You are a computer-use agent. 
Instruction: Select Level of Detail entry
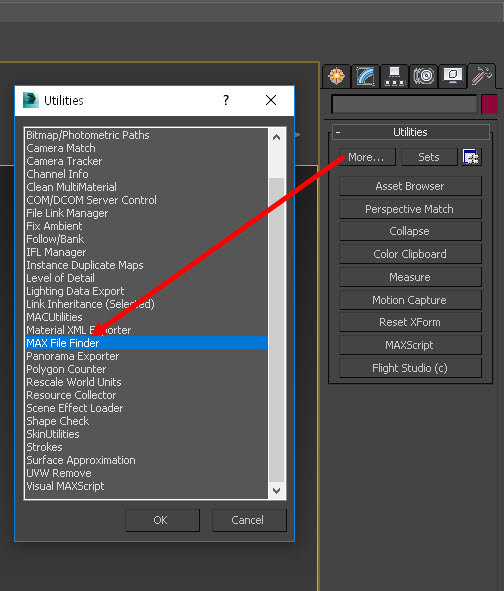(x=146, y=278)
